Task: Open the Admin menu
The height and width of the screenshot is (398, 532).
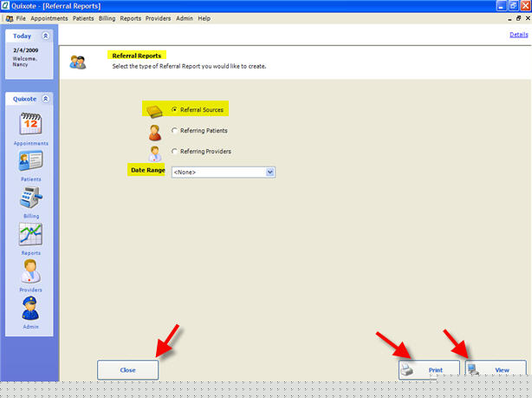Action: coord(185,18)
